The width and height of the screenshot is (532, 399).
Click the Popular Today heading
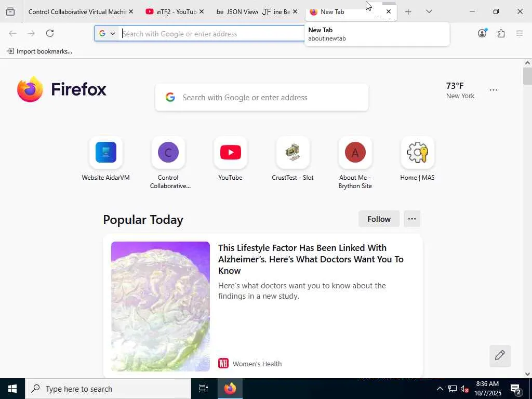(x=143, y=220)
